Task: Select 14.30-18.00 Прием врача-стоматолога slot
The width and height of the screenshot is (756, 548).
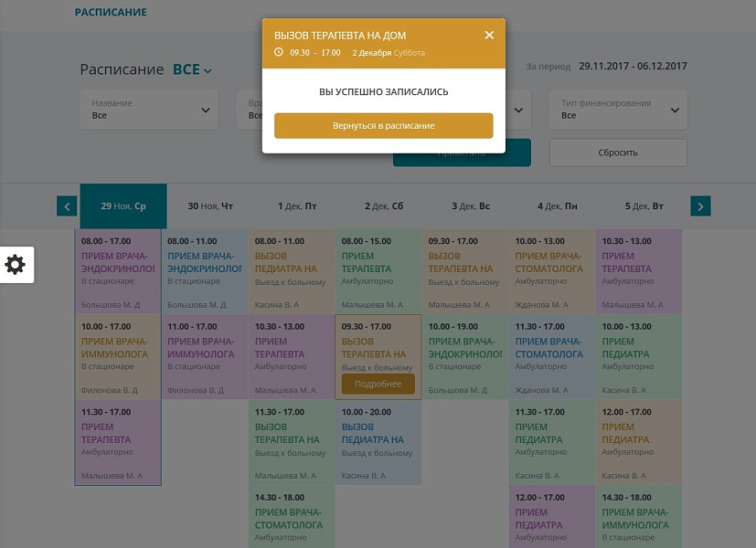Action: 291,519
